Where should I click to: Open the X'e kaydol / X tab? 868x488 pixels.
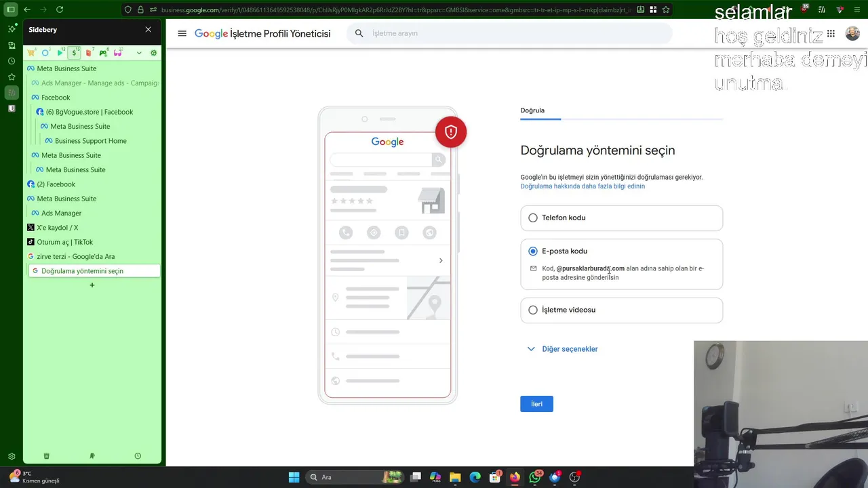(93, 228)
